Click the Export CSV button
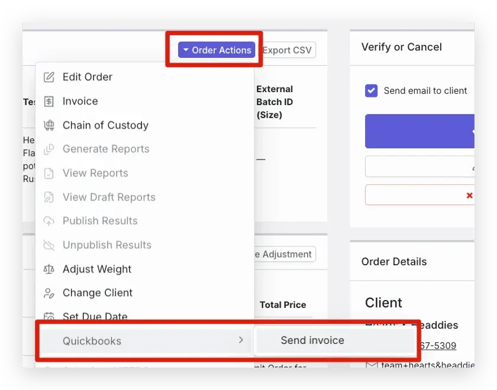The image size is (497, 390). pos(288,50)
